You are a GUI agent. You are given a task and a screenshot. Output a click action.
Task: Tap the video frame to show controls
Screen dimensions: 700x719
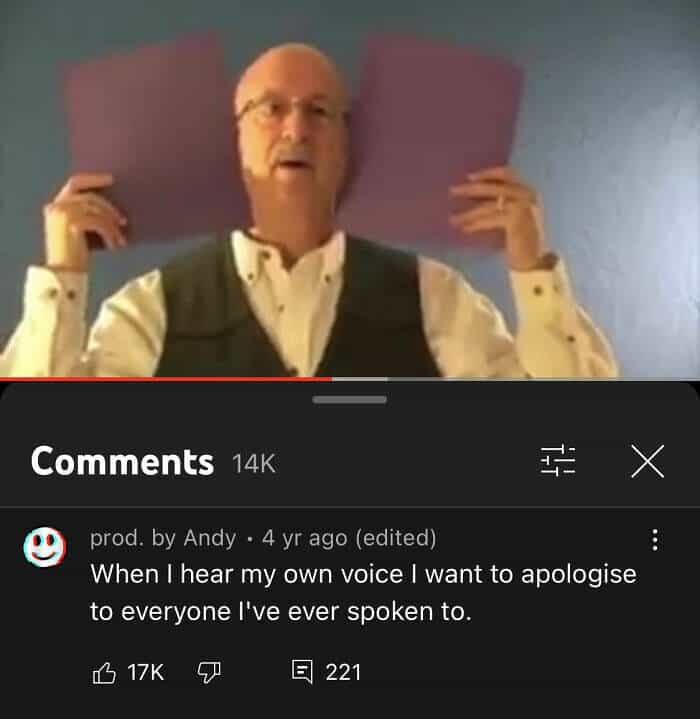pyautogui.click(x=350, y=188)
